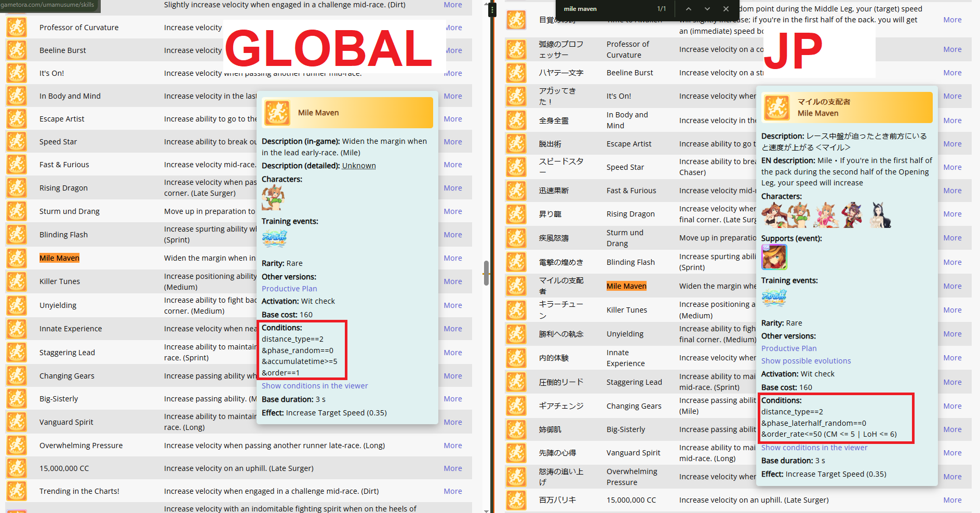Click the Professor of Curvature skill icon, left page
Image resolution: width=980 pixels, height=513 pixels.
(x=17, y=28)
